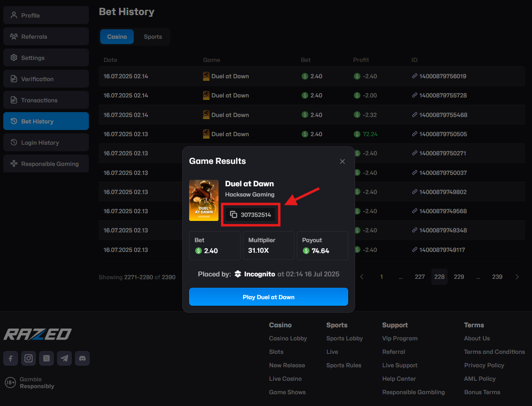Image resolution: width=532 pixels, height=406 pixels.
Task: Open Login History in sidebar
Action: (x=46, y=143)
